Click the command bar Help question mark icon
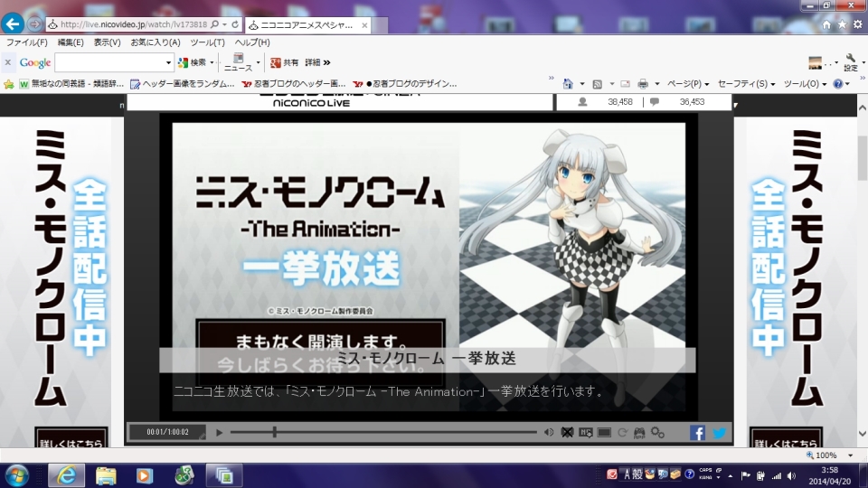Image resolution: width=868 pixels, height=488 pixels. point(838,84)
